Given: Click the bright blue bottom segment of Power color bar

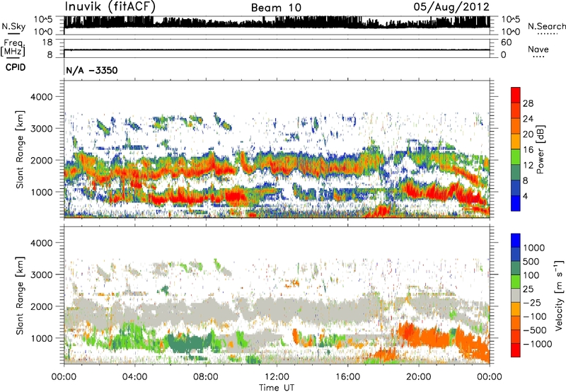Looking at the screenshot, I should pyautogui.click(x=516, y=204).
